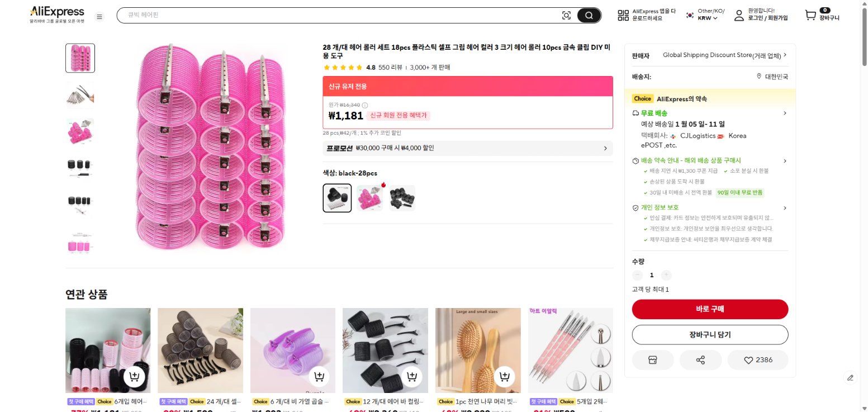
Task: Select the second thumbnail of metal hair clips
Action: pyautogui.click(x=79, y=94)
